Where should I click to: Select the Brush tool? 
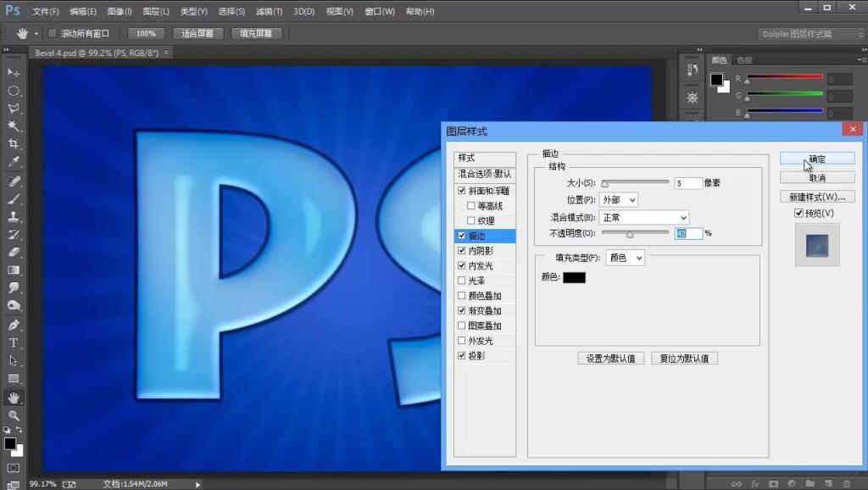click(14, 198)
